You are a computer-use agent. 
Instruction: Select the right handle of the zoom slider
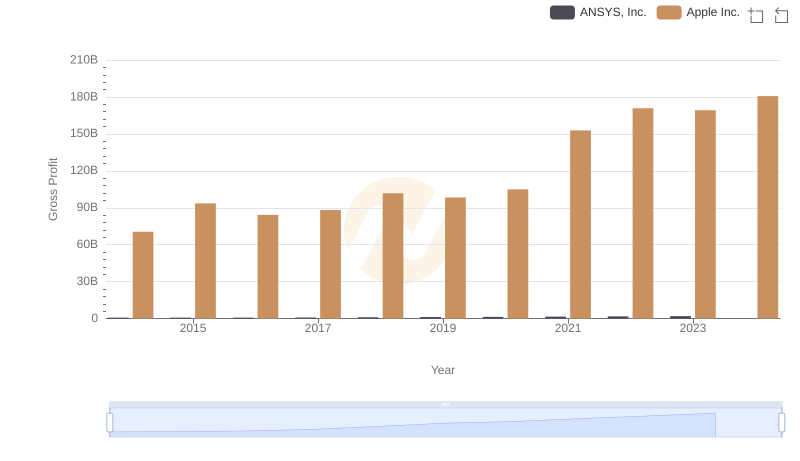pyautogui.click(x=782, y=423)
